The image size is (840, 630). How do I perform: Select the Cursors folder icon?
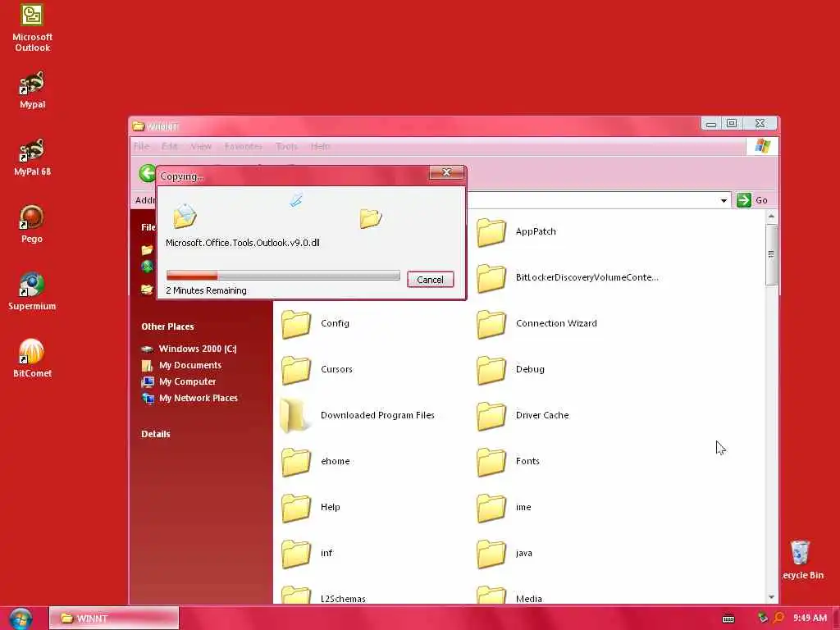[x=296, y=370]
